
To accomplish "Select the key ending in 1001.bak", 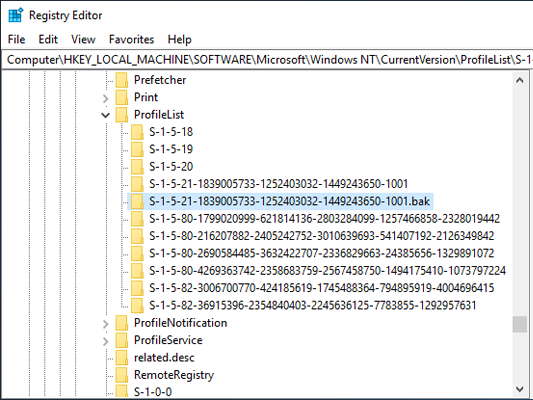I will (289, 201).
